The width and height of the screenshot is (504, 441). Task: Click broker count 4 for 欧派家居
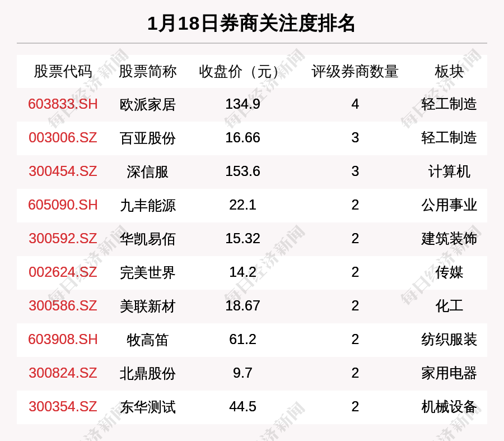click(355, 104)
